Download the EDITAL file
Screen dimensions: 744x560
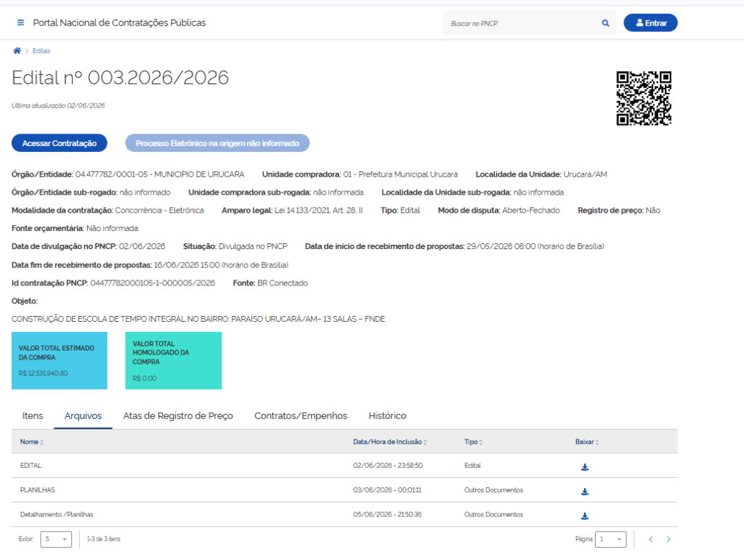click(585, 467)
